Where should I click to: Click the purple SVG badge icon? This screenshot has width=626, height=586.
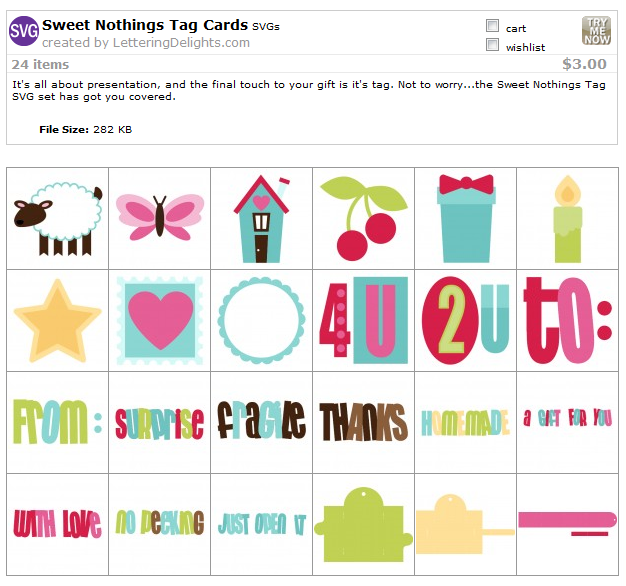(x=24, y=31)
